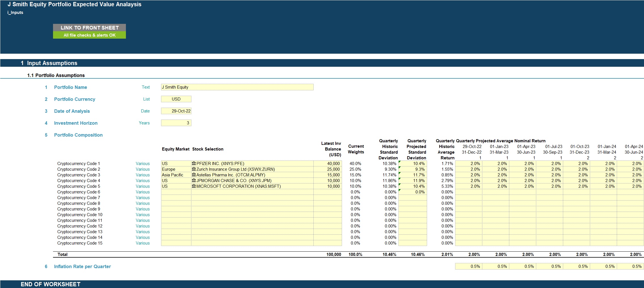Viewport: 644px width, 288px height.
Task: Click the Inflation Rate per Quarter label
Action: pyautogui.click(x=83, y=266)
